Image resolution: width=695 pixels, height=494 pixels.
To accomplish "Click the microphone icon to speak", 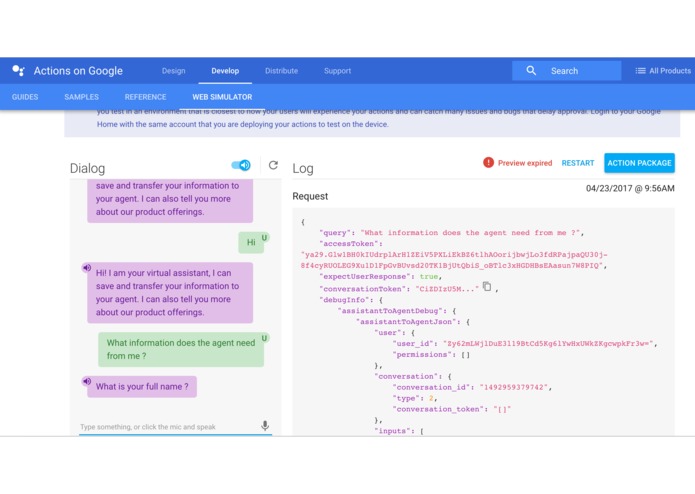I will (x=265, y=425).
